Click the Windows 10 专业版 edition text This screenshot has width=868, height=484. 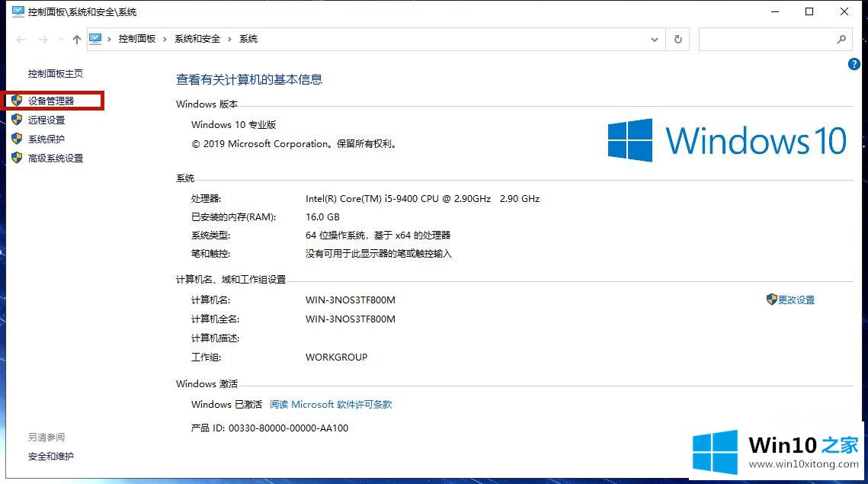(234, 124)
